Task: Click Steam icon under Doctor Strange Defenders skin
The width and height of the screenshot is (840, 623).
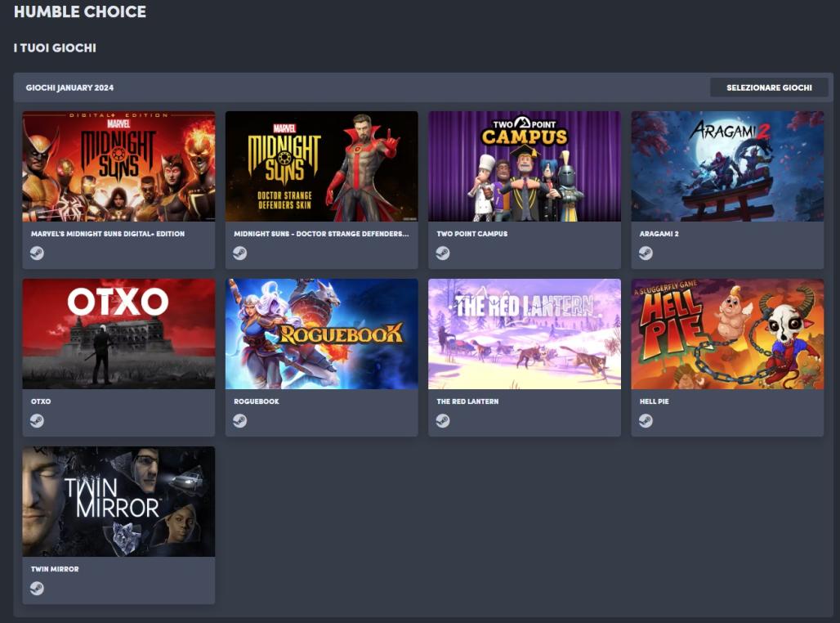Action: (x=239, y=253)
